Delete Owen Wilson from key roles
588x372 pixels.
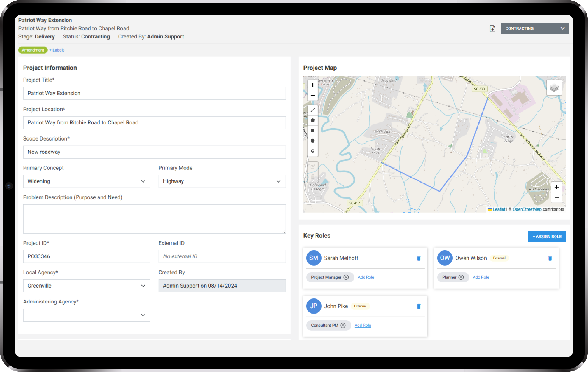pyautogui.click(x=550, y=258)
